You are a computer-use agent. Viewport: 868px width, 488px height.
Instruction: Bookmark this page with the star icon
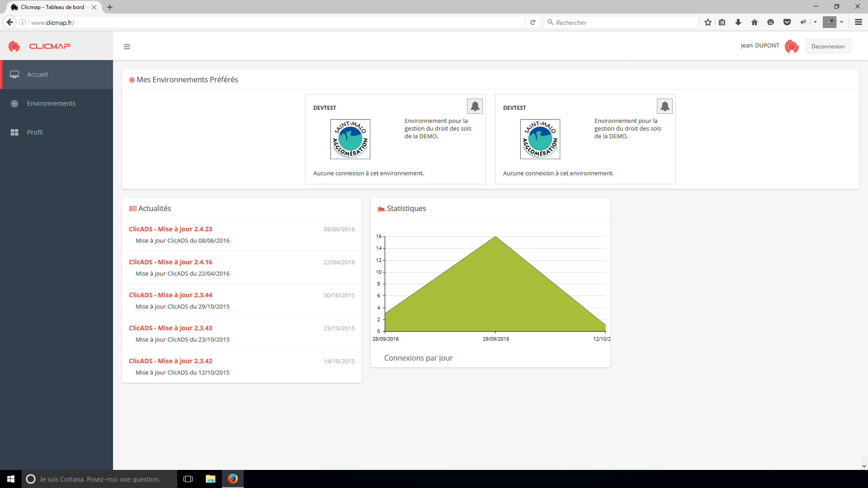pyautogui.click(x=708, y=22)
